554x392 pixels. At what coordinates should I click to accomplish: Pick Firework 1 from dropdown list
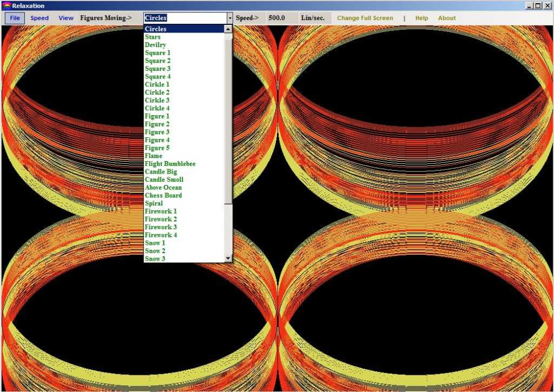point(161,211)
